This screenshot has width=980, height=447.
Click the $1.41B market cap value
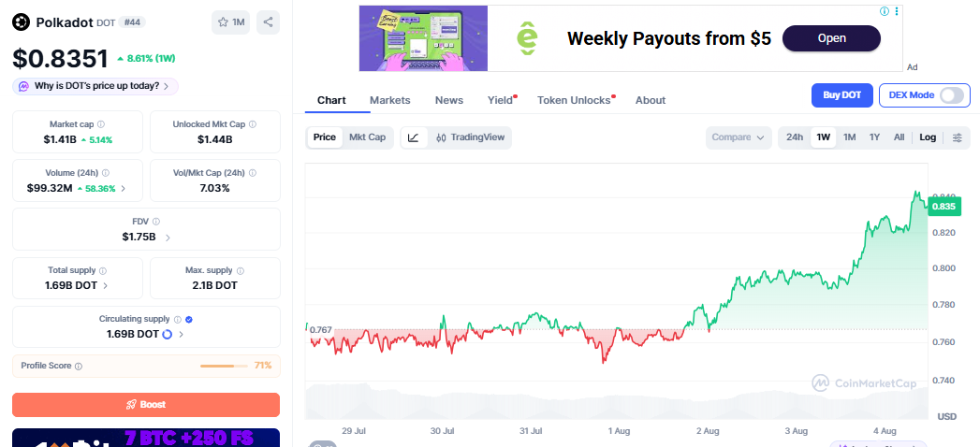coord(59,140)
